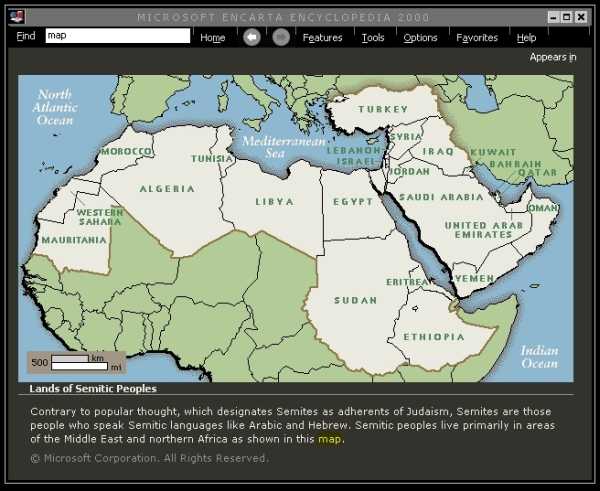Click the QATAR label on map

pos(537,172)
